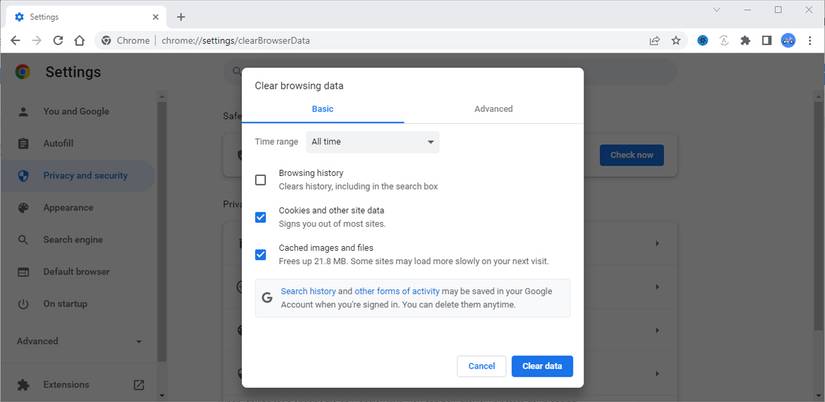Click the Clear data button
Image resolution: width=825 pixels, height=402 pixels.
541,366
